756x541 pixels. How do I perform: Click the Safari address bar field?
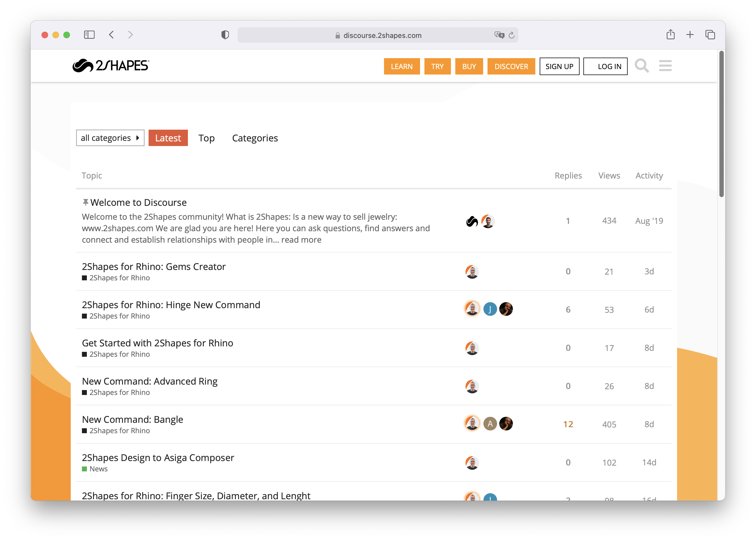point(382,35)
